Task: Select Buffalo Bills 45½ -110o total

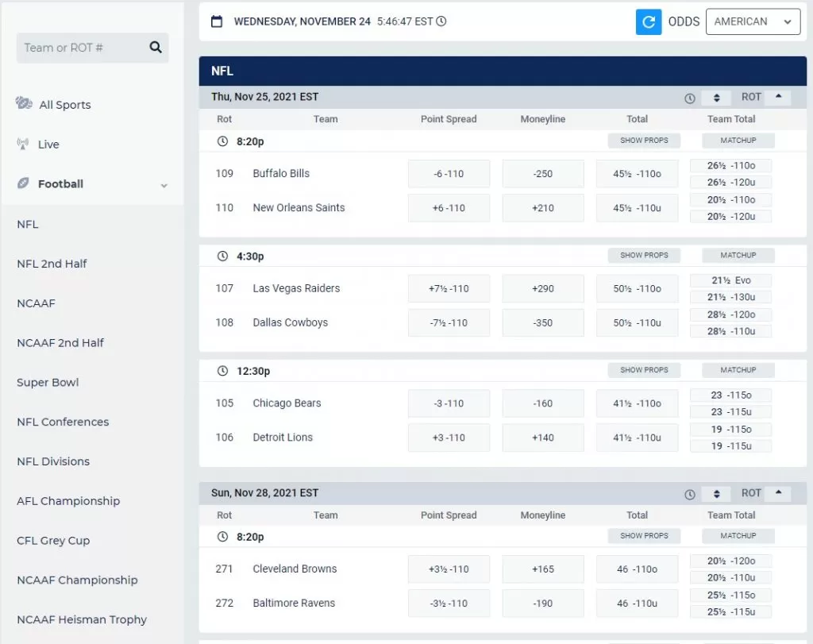Action: [638, 174]
